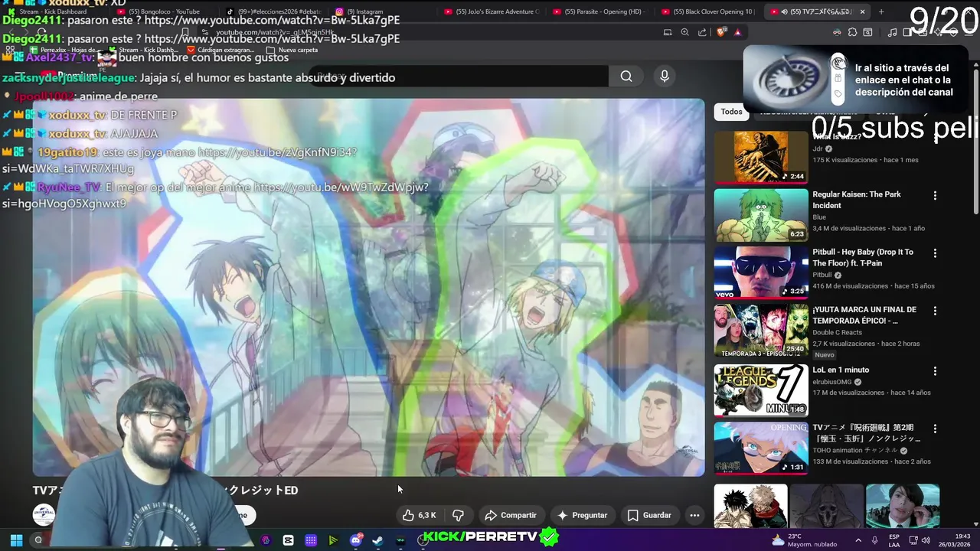Open Pitbull Hey Baby video thumbnail

click(x=761, y=272)
